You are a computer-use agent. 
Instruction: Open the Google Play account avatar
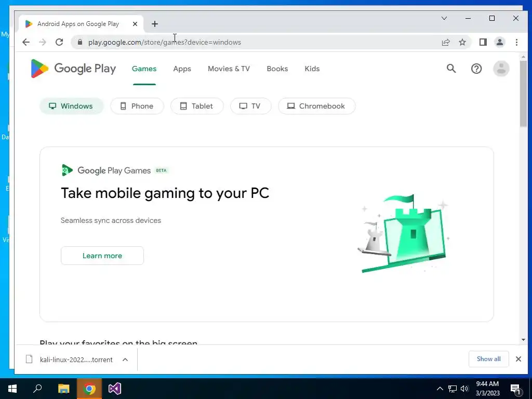[501, 69]
